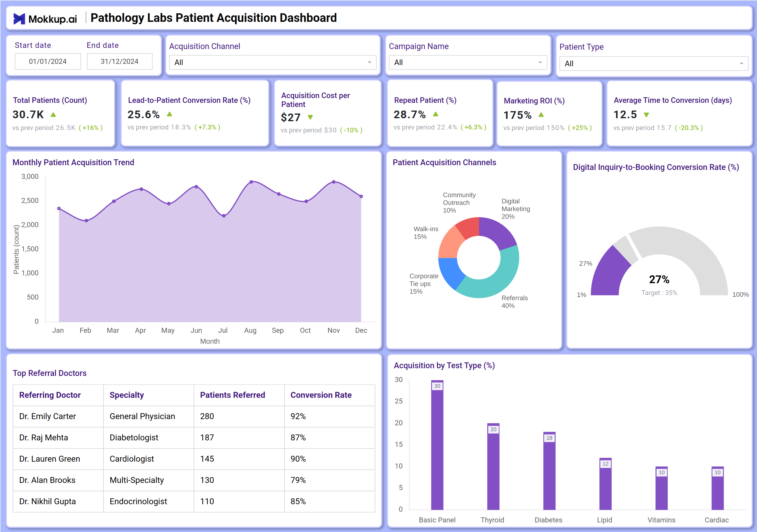Click the 79% conversion rate cell
The height and width of the screenshot is (532, 757).
click(x=330, y=480)
